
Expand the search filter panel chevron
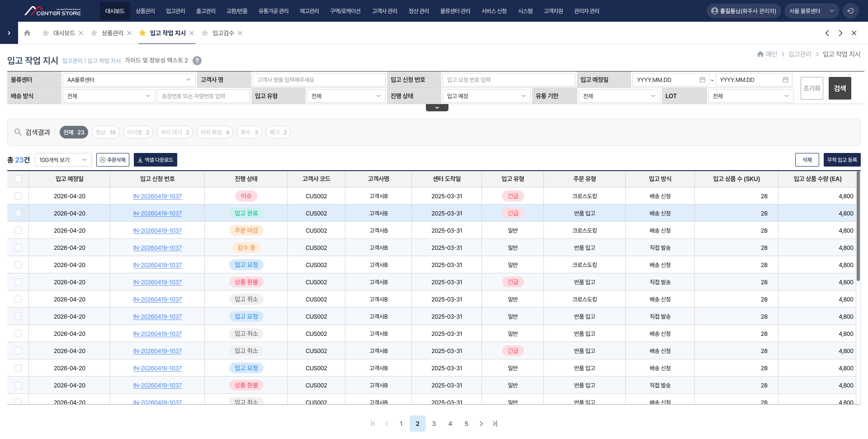click(x=437, y=108)
